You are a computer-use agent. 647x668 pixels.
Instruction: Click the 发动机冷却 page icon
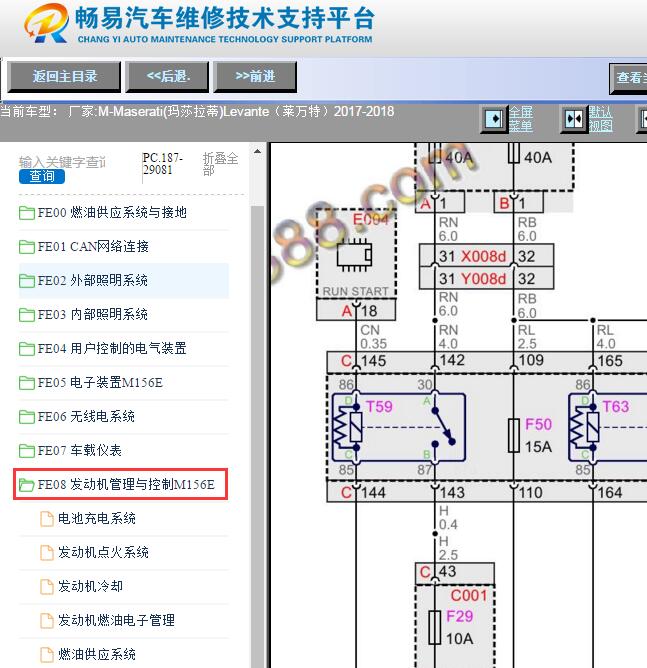click(x=47, y=587)
